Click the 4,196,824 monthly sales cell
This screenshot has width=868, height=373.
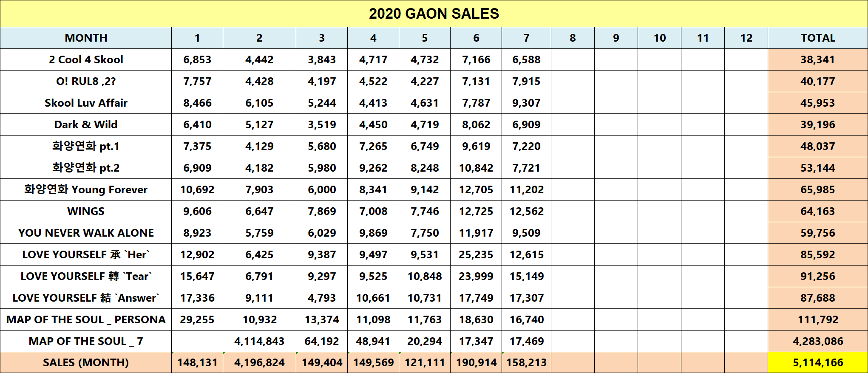coord(259,362)
